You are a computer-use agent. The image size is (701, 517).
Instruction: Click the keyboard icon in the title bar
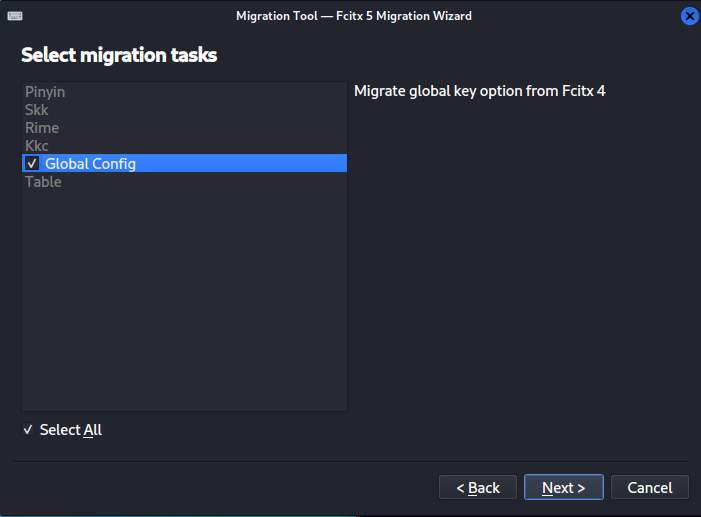(x=15, y=16)
